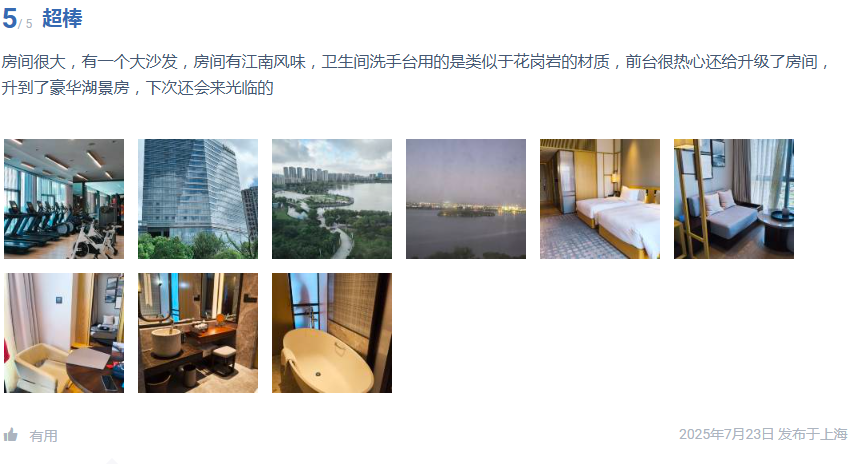The image size is (860, 464).
Task: Click the small arrow below helpful button
Action: [x=111, y=461]
